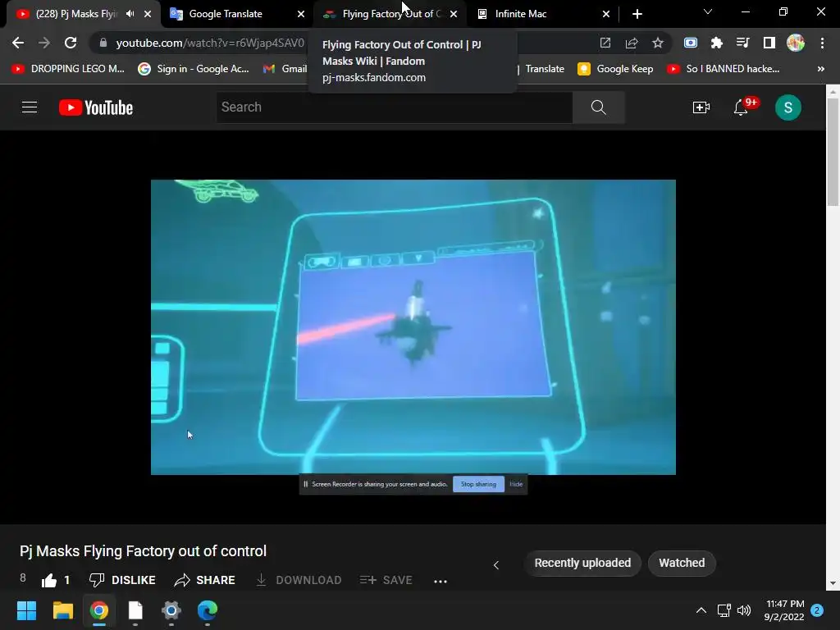Open the Google Keep bookmark
This screenshot has height=630, width=840.
(x=615, y=69)
